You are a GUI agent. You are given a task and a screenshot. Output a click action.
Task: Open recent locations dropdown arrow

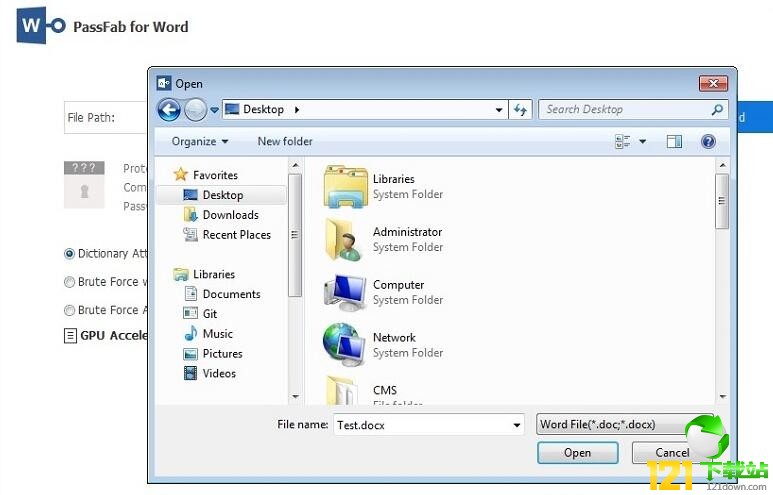coord(214,110)
